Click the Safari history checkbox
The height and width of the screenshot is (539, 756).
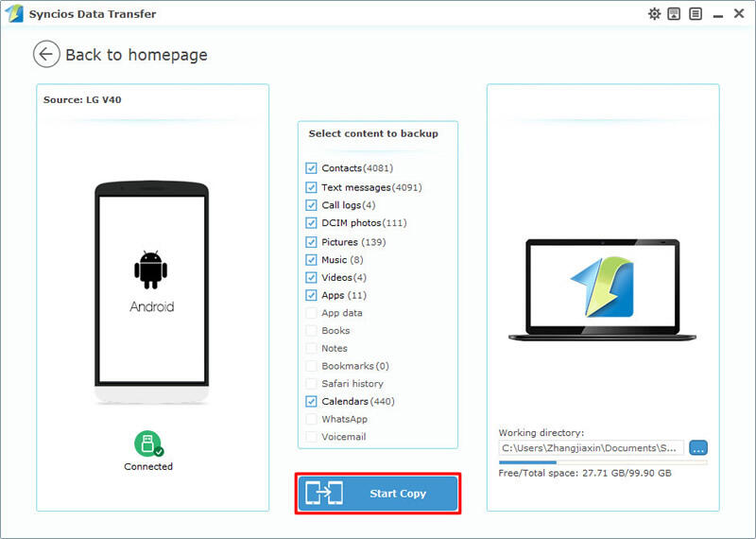pyautogui.click(x=311, y=384)
